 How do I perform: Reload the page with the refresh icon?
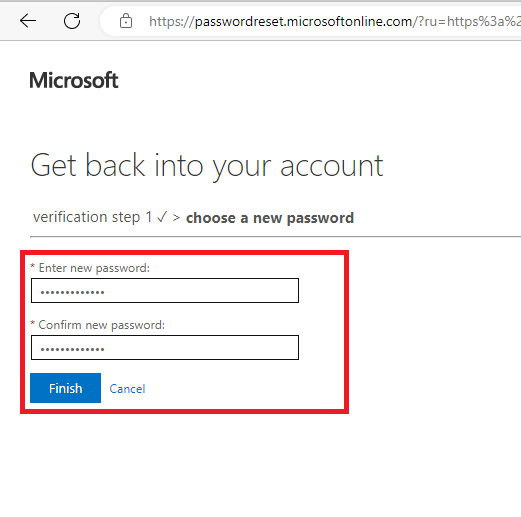point(72,21)
